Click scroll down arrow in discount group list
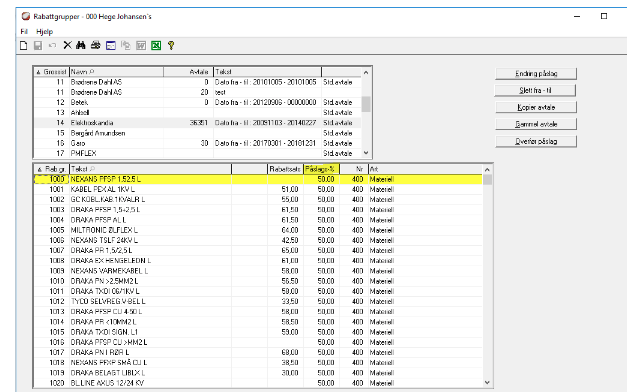633x392 pixels. click(x=487, y=382)
